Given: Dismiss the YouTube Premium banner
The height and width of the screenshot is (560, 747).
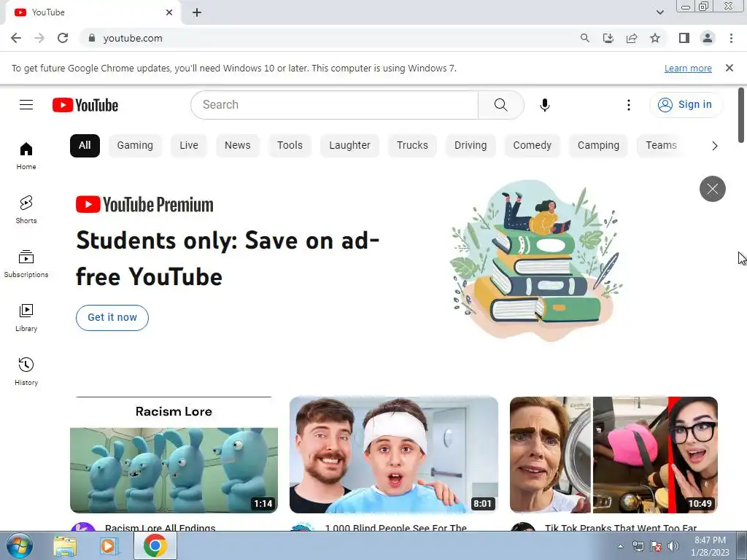Looking at the screenshot, I should pyautogui.click(x=712, y=189).
